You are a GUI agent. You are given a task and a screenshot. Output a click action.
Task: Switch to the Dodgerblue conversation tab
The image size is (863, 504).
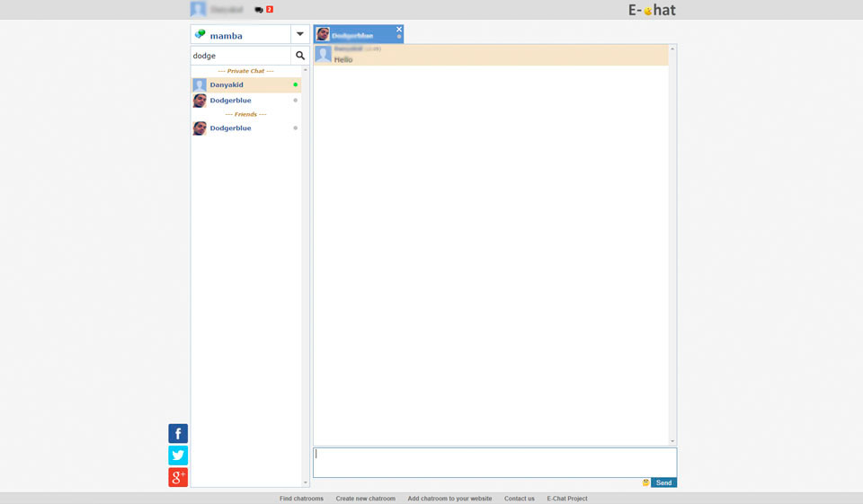(x=352, y=35)
